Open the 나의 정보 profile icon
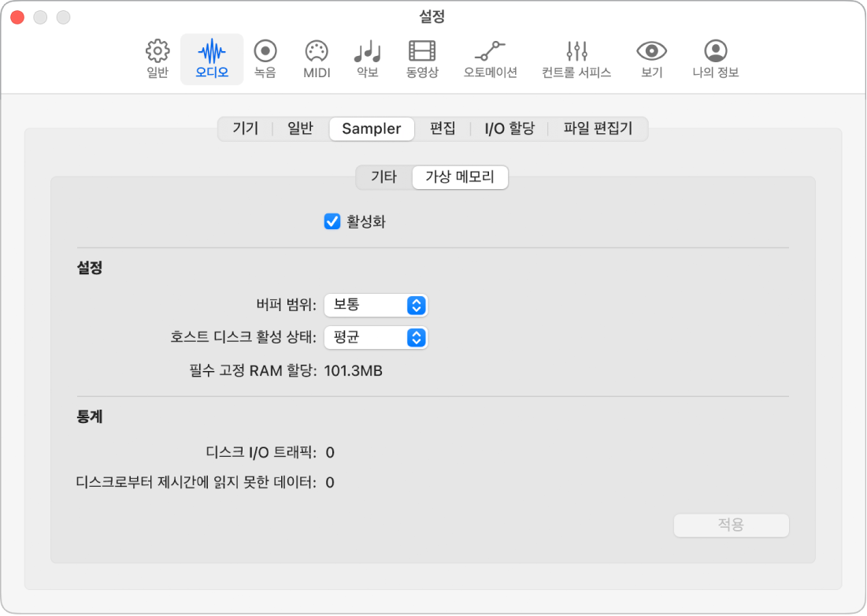Screen dimensions: 867x616 (716, 59)
